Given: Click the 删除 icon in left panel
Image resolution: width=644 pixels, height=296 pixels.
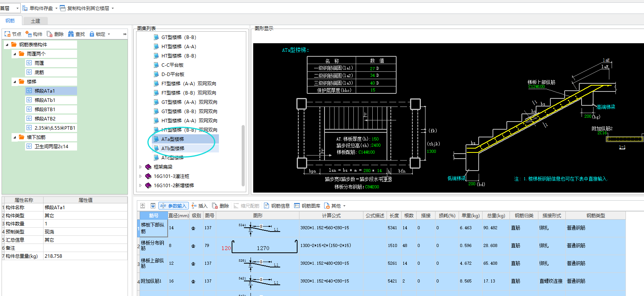Looking at the screenshot, I should click(x=50, y=34).
